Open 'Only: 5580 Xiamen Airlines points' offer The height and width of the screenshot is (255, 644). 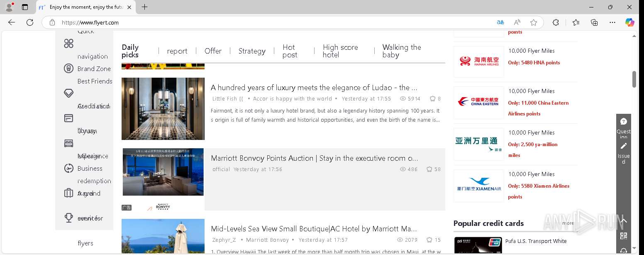click(x=539, y=191)
